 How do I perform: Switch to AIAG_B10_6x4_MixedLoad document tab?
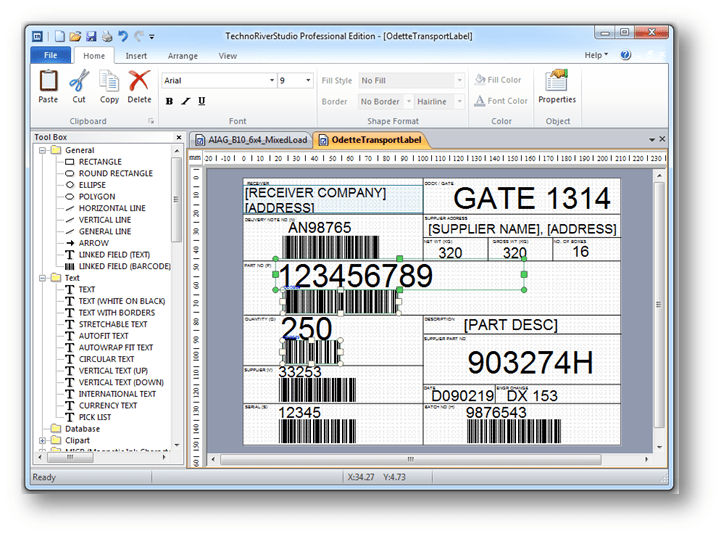coord(252,140)
